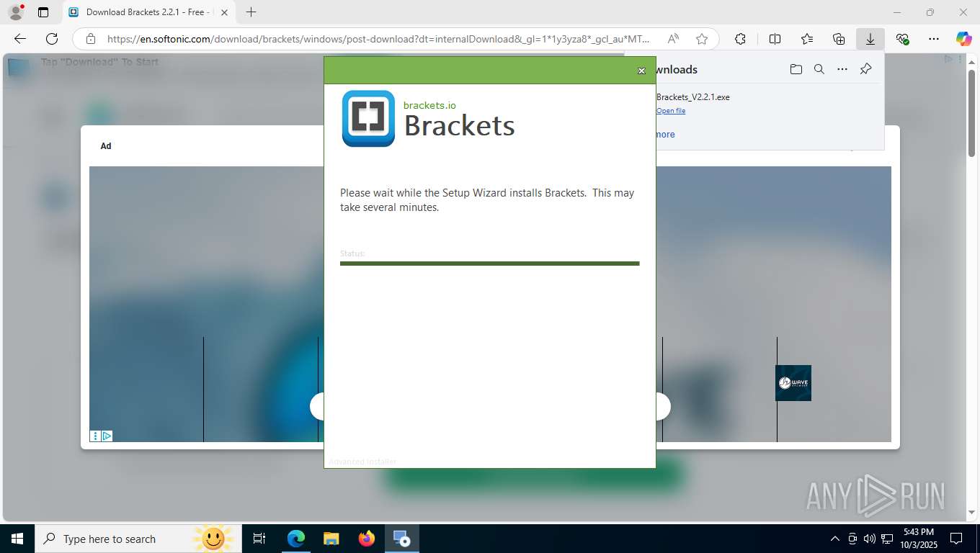Open File Explorer from taskbar
Viewport: 980px width, 553px height.
point(331,539)
